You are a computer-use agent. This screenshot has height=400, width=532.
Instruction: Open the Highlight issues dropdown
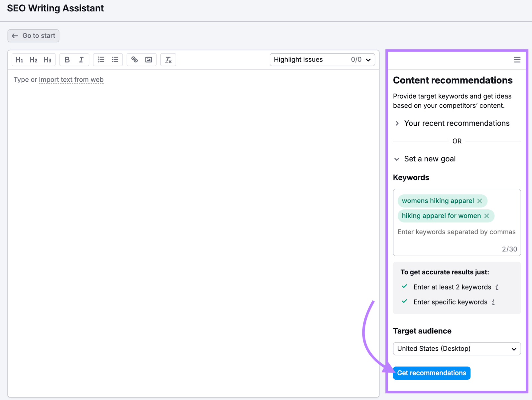[368, 60]
